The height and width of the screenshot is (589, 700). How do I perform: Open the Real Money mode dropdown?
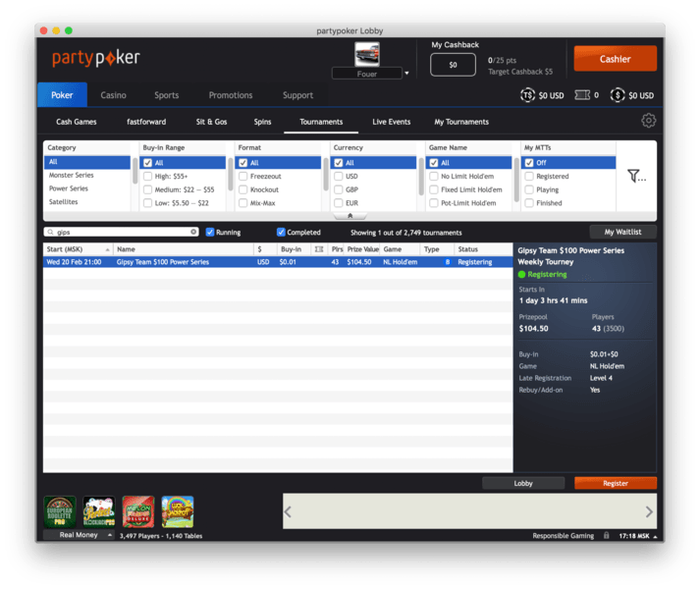coord(79,535)
